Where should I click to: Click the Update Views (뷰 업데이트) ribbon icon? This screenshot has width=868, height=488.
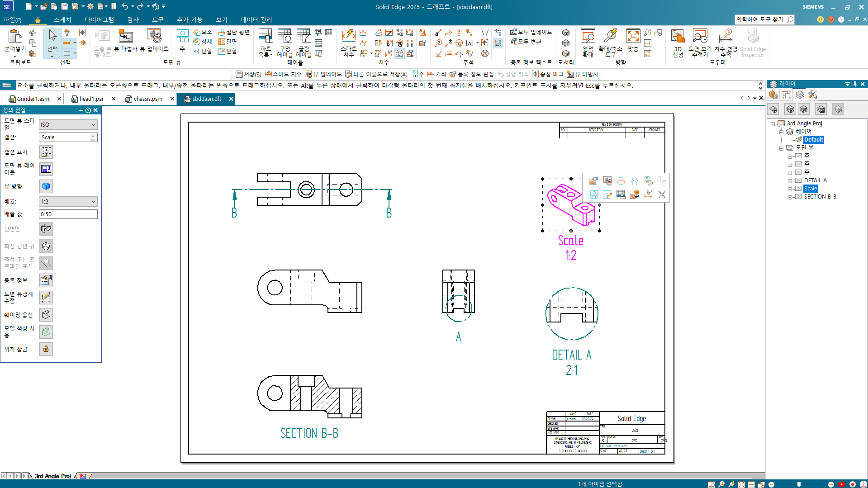click(154, 40)
